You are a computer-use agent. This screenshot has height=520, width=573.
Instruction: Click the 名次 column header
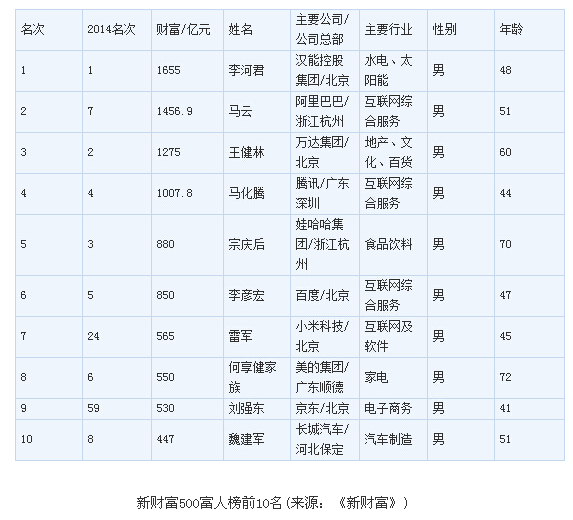coord(49,30)
